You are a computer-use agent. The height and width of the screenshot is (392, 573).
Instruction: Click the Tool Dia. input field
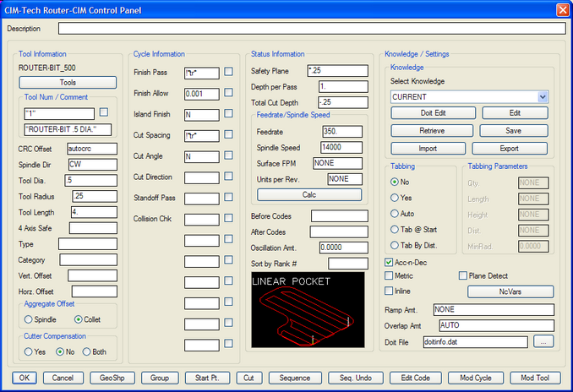(91, 180)
